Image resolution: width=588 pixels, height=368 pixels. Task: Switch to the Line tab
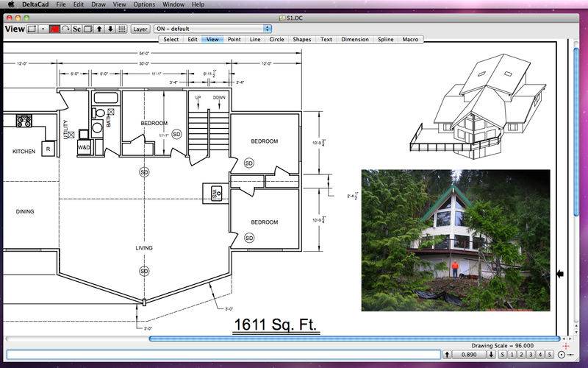255,40
